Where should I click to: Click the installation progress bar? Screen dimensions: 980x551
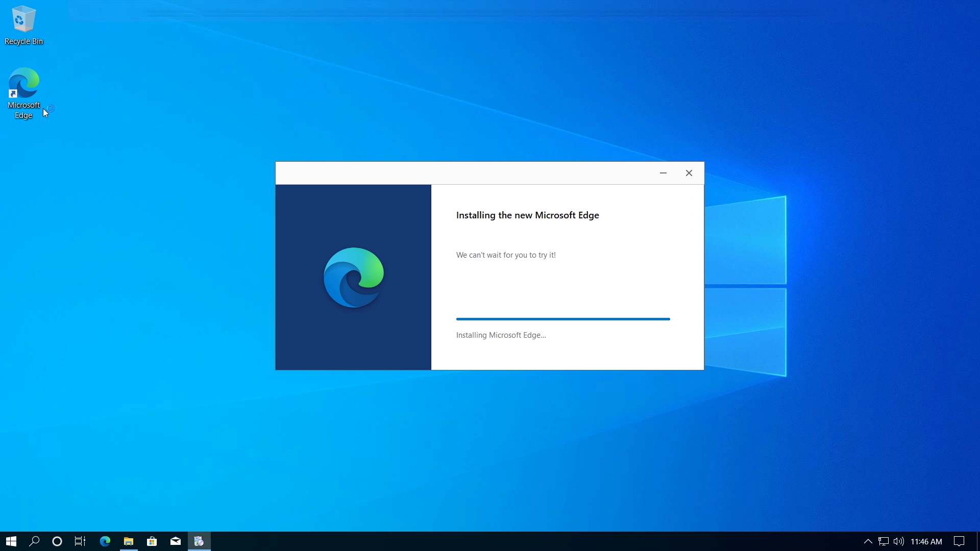click(x=563, y=319)
